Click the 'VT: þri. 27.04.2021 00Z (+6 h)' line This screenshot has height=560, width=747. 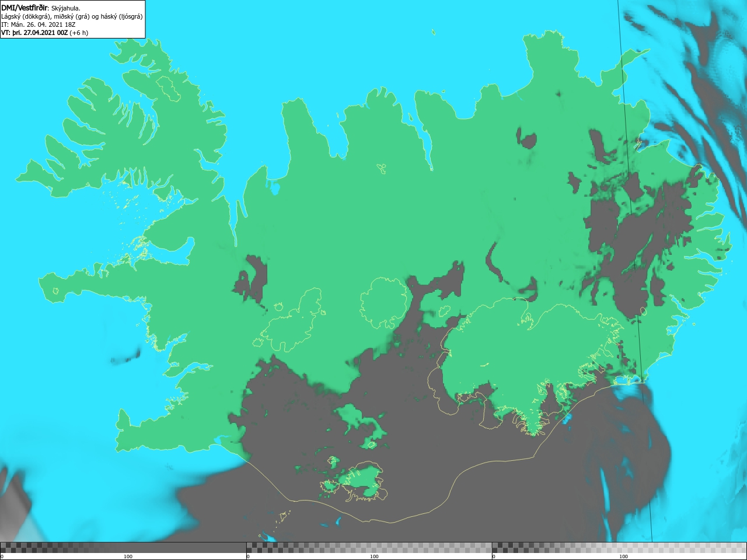[x=45, y=33]
